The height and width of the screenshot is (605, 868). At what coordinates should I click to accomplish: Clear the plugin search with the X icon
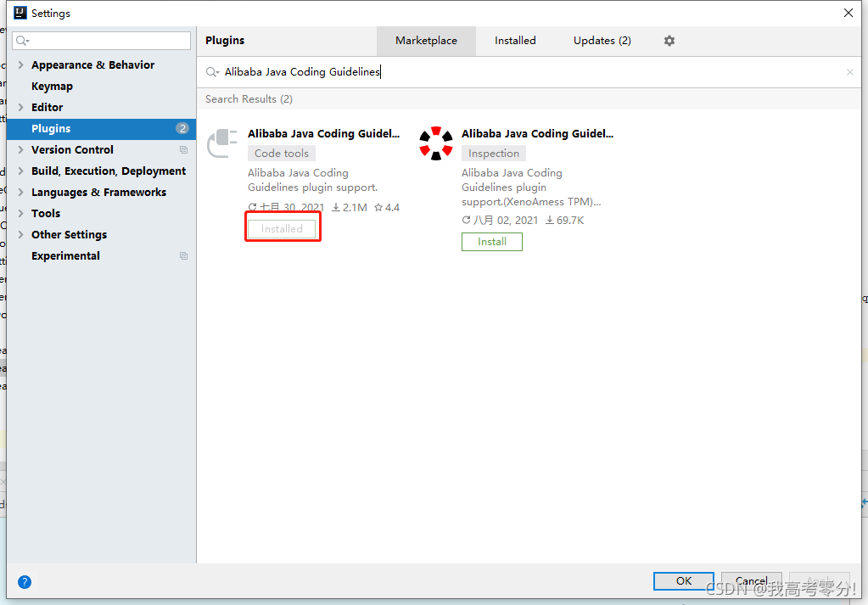pos(849,72)
